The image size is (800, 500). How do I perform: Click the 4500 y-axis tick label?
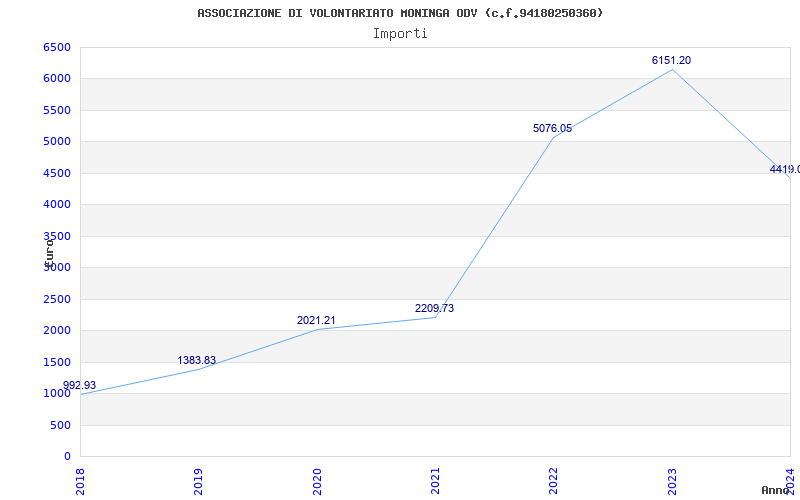point(57,173)
